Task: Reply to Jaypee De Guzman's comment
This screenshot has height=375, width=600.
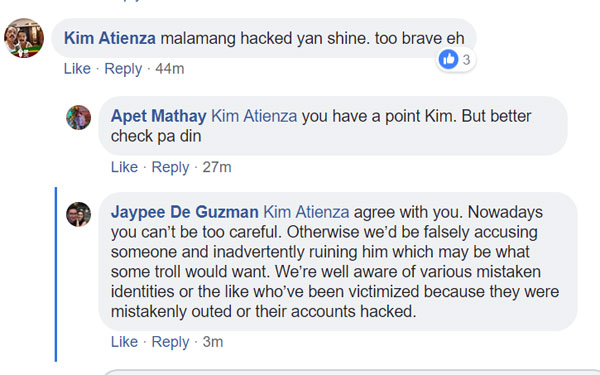Action: [x=170, y=342]
